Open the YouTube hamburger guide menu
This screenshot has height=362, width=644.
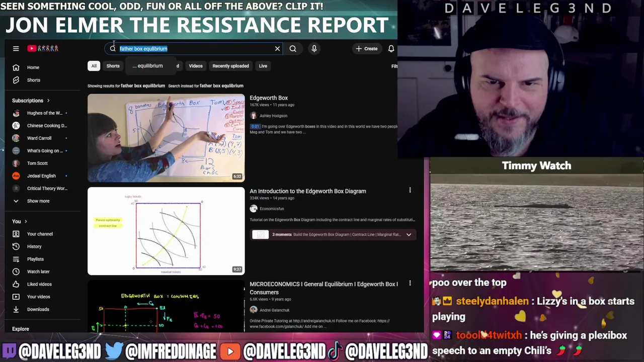coord(16,49)
